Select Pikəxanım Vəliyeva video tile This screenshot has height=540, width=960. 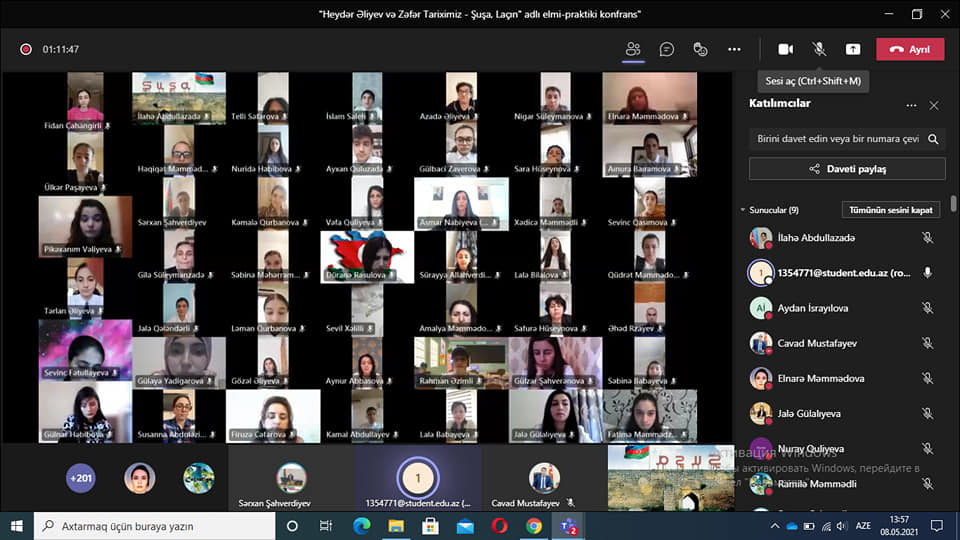pos(85,226)
